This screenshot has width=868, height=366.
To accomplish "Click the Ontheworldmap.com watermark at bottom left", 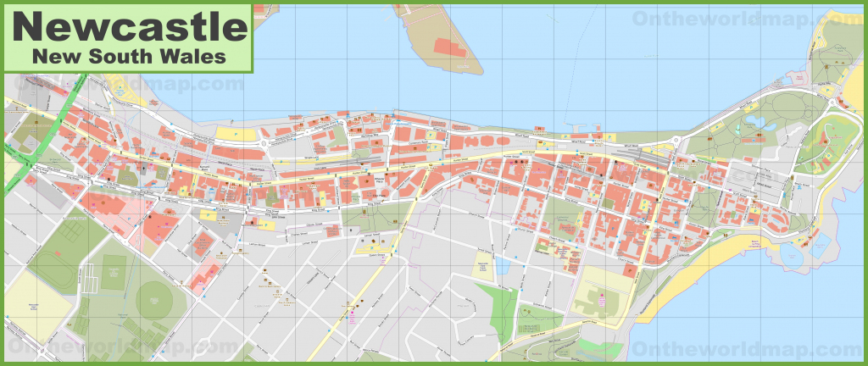I will click(119, 349).
